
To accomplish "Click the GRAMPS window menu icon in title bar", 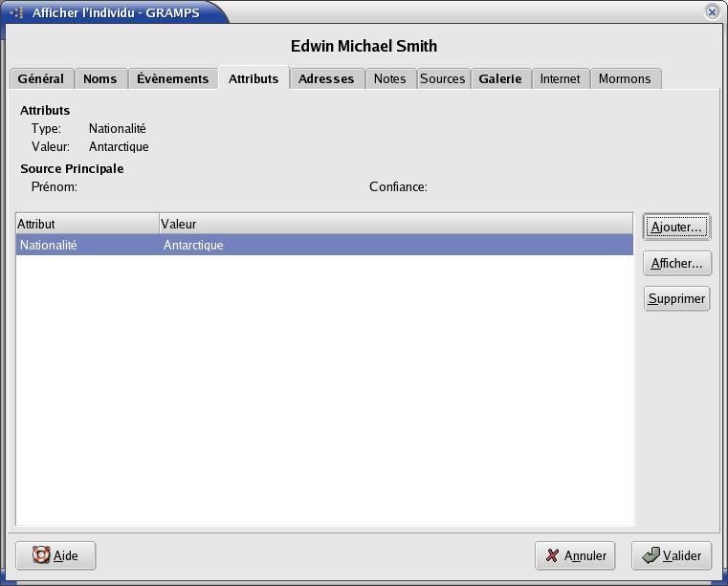I will (x=16, y=12).
